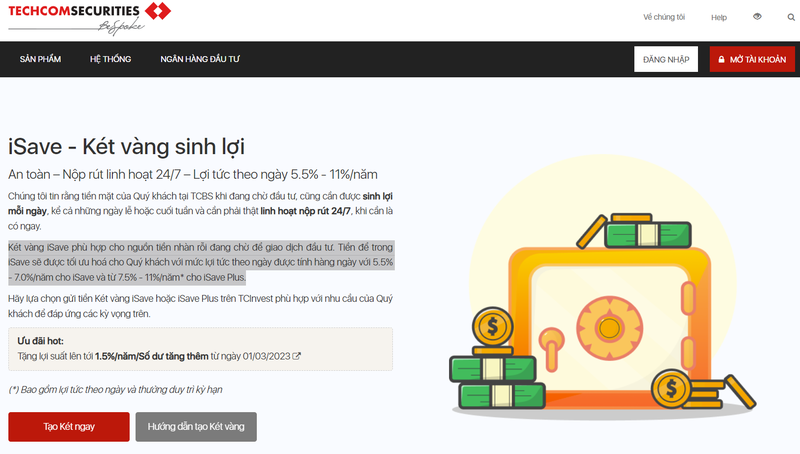Click the eye icon in the header
The height and width of the screenshot is (454, 800).
(x=757, y=17)
